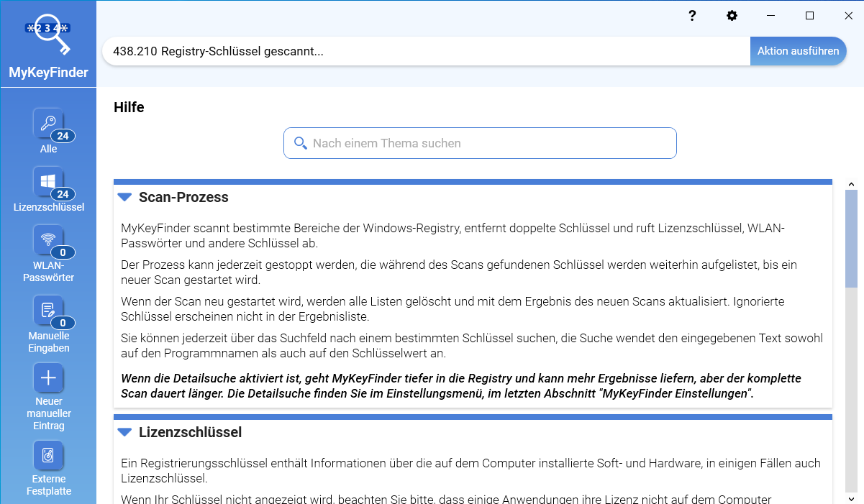Image resolution: width=864 pixels, height=504 pixels.
Task: Click the main search bar with scan status
Action: 424,51
